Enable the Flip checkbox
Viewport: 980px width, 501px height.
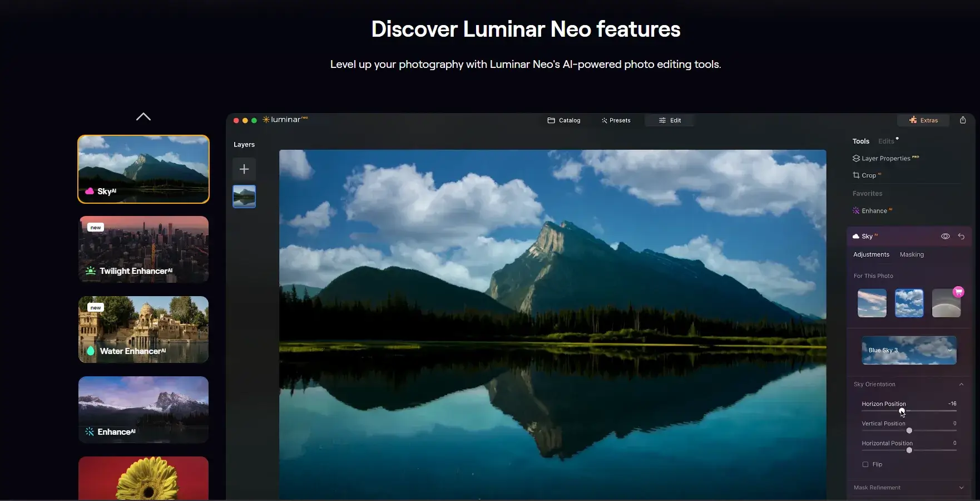(865, 464)
